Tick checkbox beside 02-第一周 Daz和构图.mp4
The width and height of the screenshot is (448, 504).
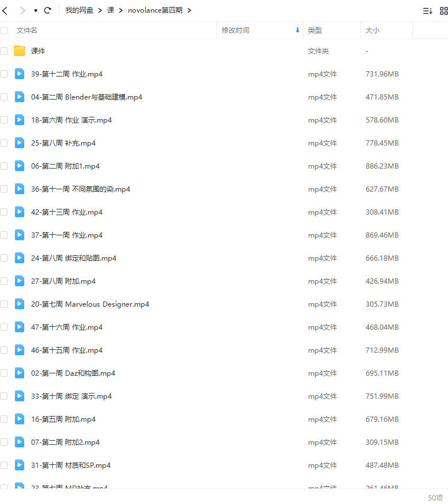tap(4, 373)
